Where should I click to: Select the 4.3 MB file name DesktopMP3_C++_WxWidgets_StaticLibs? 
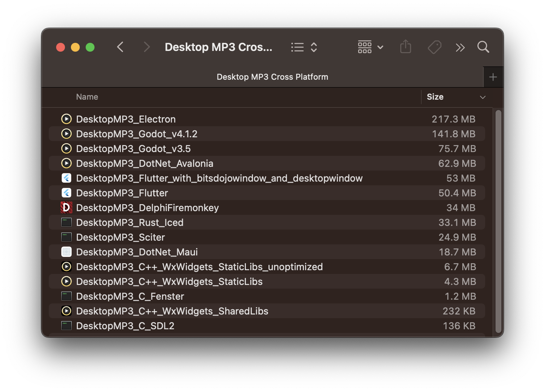(x=169, y=282)
